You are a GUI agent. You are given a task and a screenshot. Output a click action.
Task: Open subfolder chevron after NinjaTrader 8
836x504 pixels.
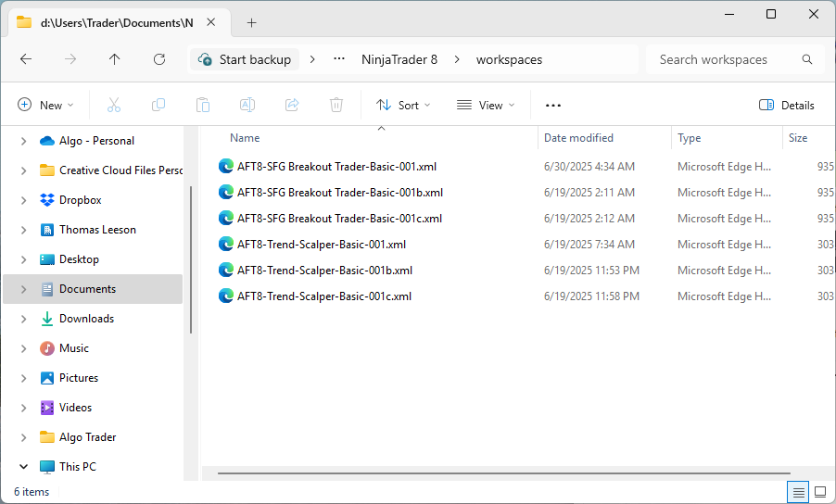click(457, 59)
